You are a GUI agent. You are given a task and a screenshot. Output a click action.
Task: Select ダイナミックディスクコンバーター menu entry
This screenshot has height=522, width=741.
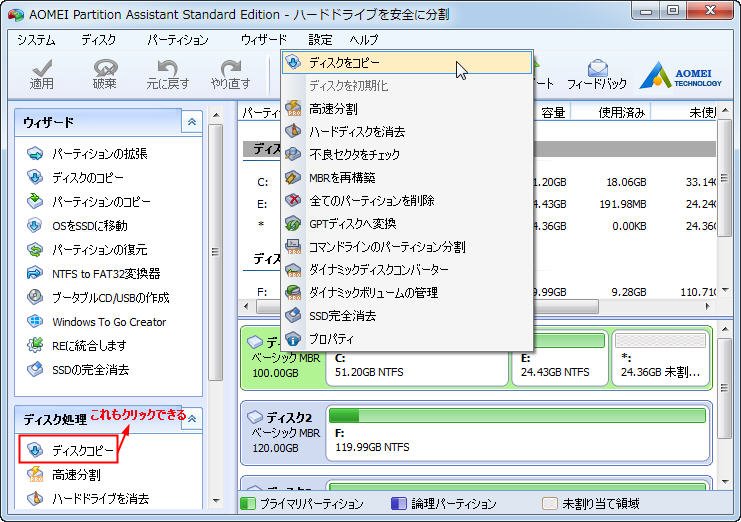click(407, 270)
